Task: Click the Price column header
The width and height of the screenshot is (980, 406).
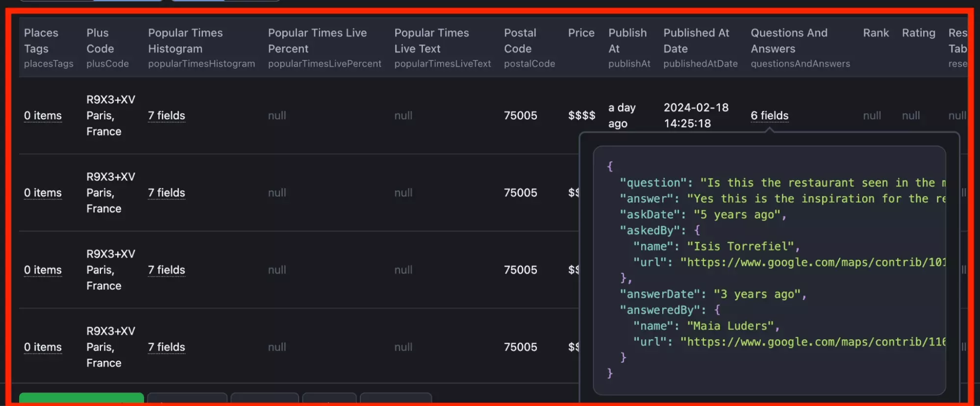Action: (x=581, y=33)
